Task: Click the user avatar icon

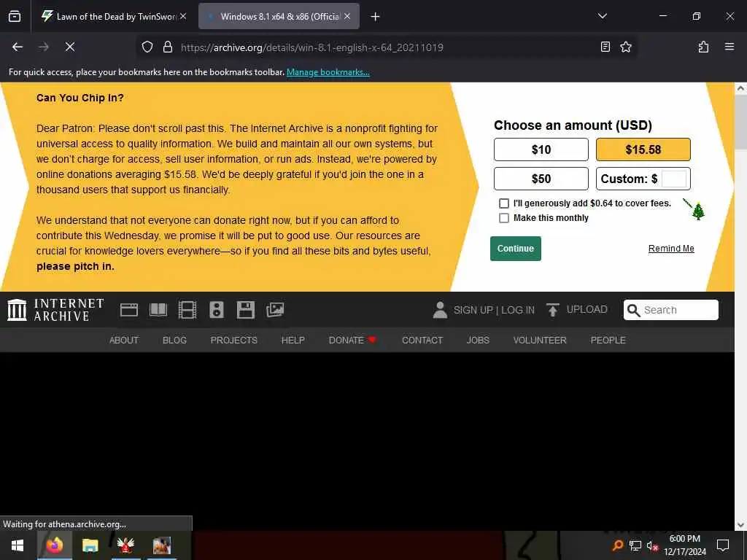Action: (x=440, y=310)
